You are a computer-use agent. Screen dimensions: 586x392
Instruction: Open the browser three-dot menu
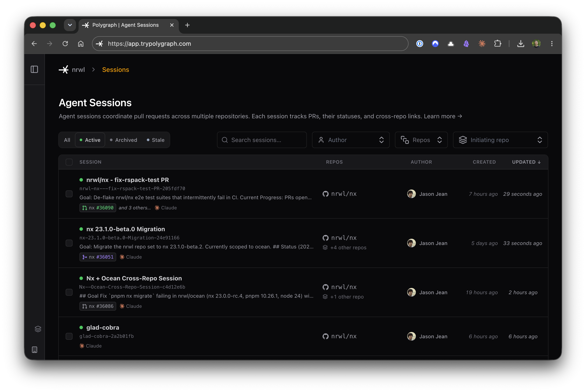552,44
